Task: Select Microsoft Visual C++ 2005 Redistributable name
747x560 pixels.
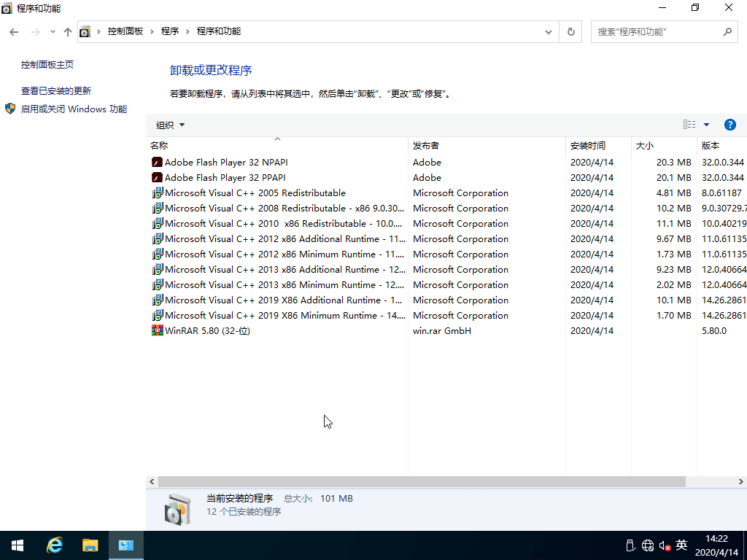Action: 255,192
